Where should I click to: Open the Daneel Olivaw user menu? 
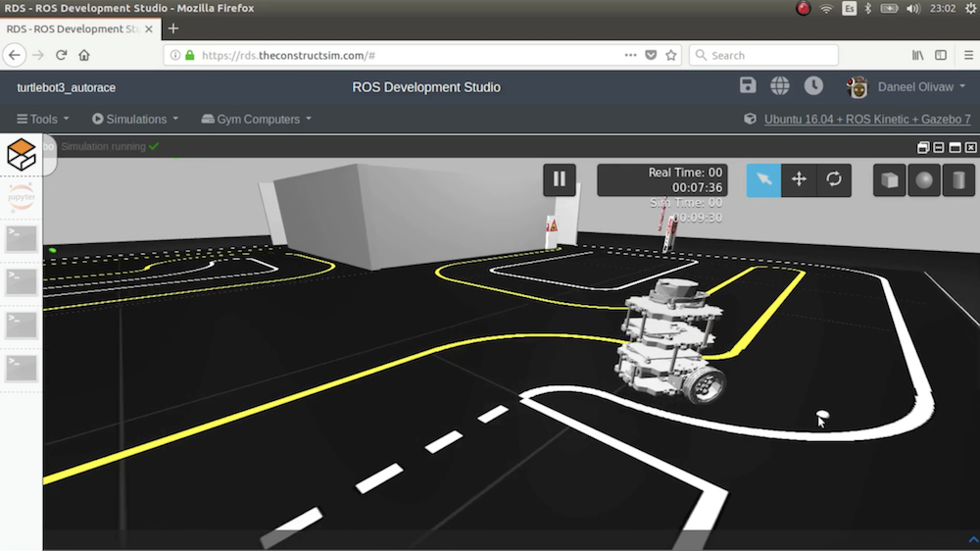(921, 87)
